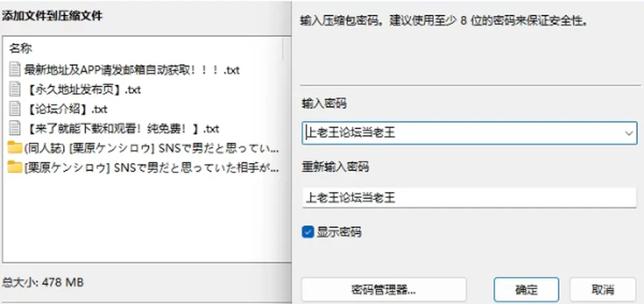Select the (同人誌) folder row
This screenshot has width=644, height=304.
pos(144,148)
